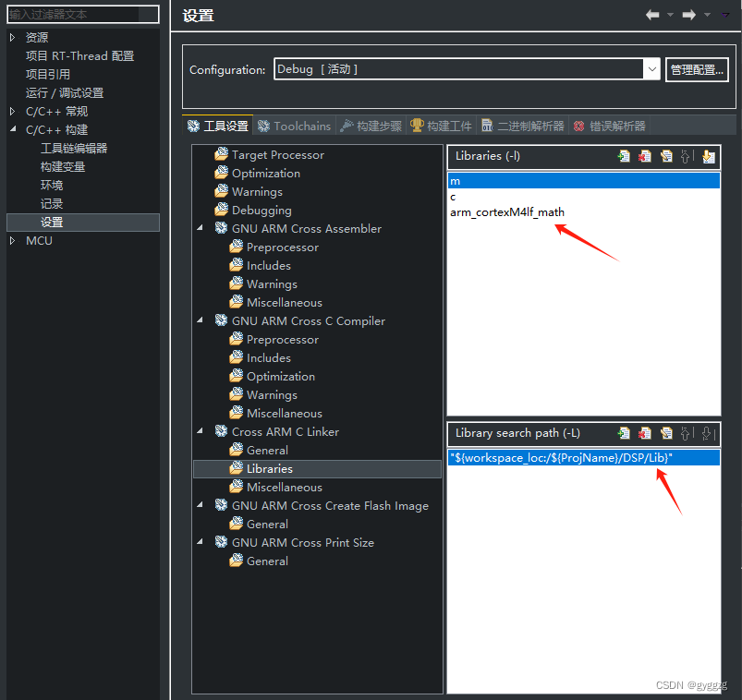
Task: Delete the DSP/Lib search path entry
Action: (646, 433)
